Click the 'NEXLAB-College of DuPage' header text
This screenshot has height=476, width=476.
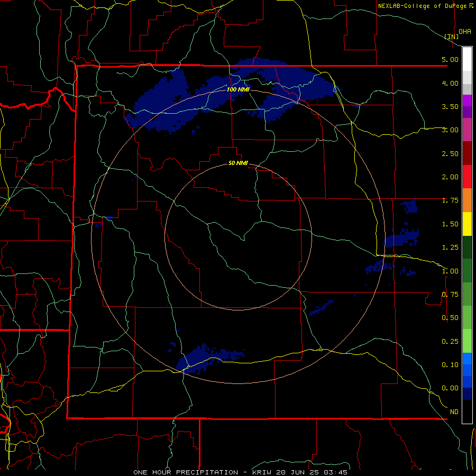point(423,6)
